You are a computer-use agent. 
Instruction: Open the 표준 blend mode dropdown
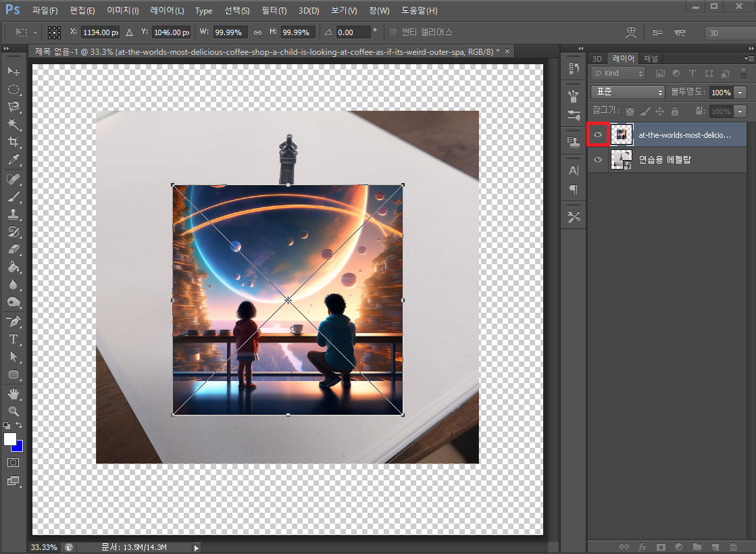[x=628, y=92]
